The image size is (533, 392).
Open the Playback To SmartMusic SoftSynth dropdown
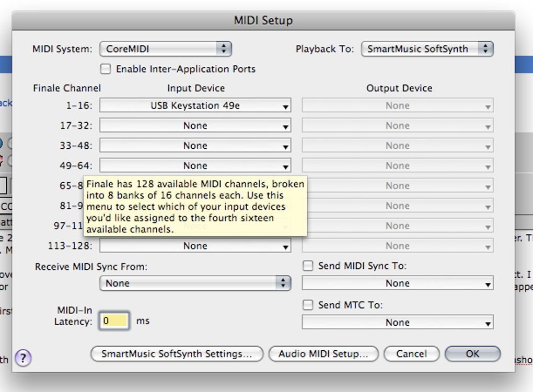tap(427, 49)
